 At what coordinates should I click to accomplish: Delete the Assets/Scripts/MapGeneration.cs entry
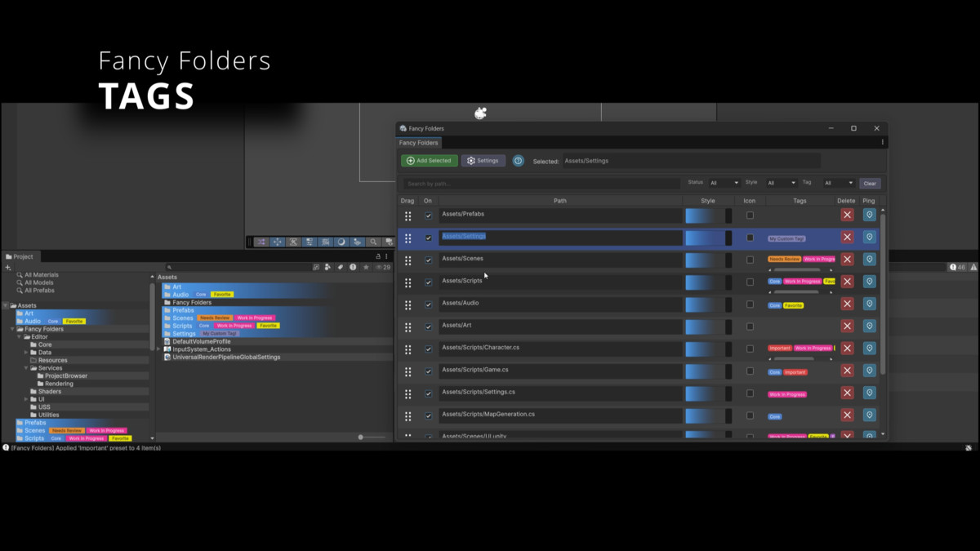pyautogui.click(x=847, y=415)
